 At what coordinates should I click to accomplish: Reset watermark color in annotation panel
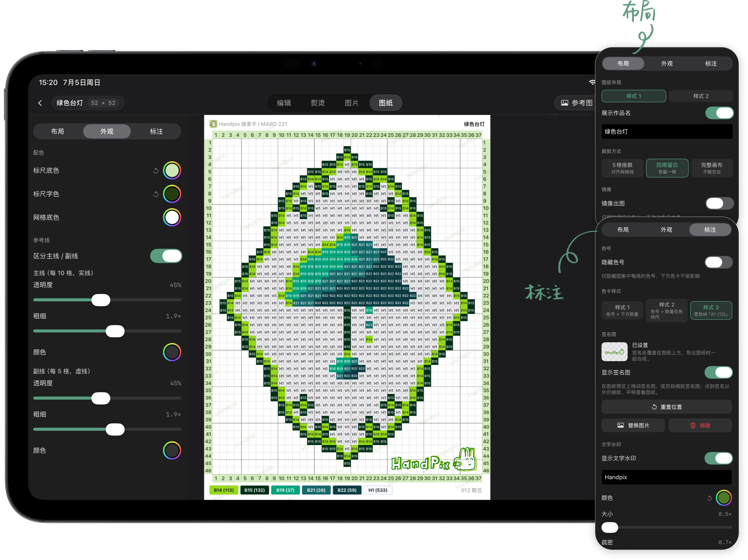pyautogui.click(x=710, y=498)
